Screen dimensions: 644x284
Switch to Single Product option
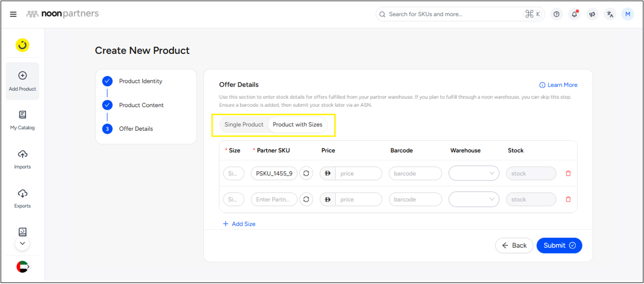[244, 125]
